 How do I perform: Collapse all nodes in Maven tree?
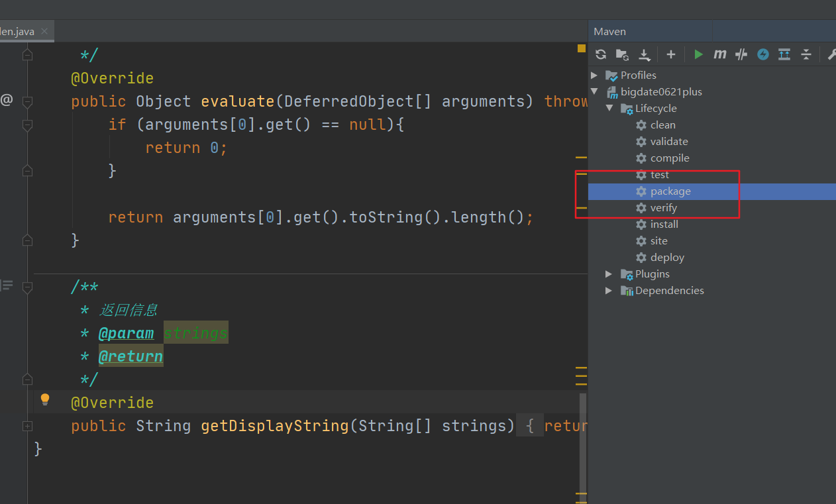tap(806, 54)
